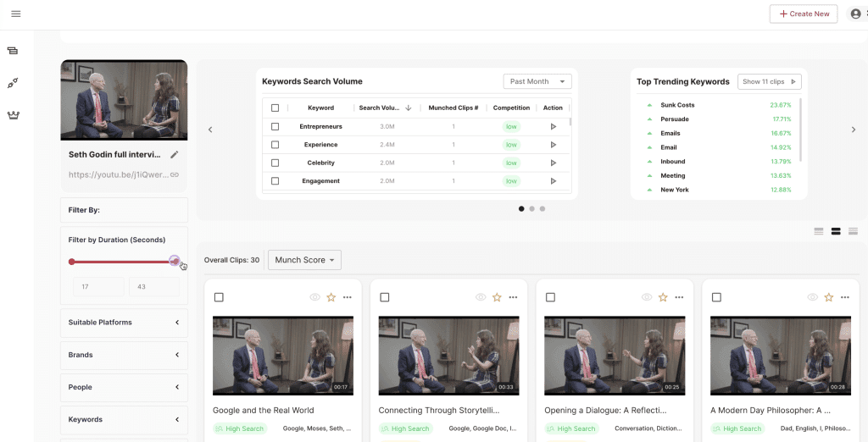Image resolution: width=868 pixels, height=442 pixels.
Task: Open the Past Month dropdown
Action: 537,81
